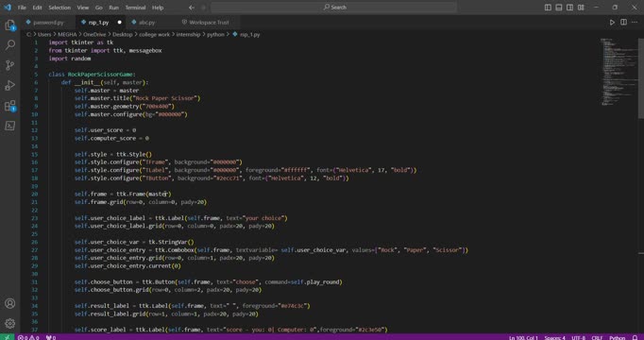This screenshot has height=340, width=644.
Task: Click the "self.computer_score = 0" line
Action: click(111, 138)
